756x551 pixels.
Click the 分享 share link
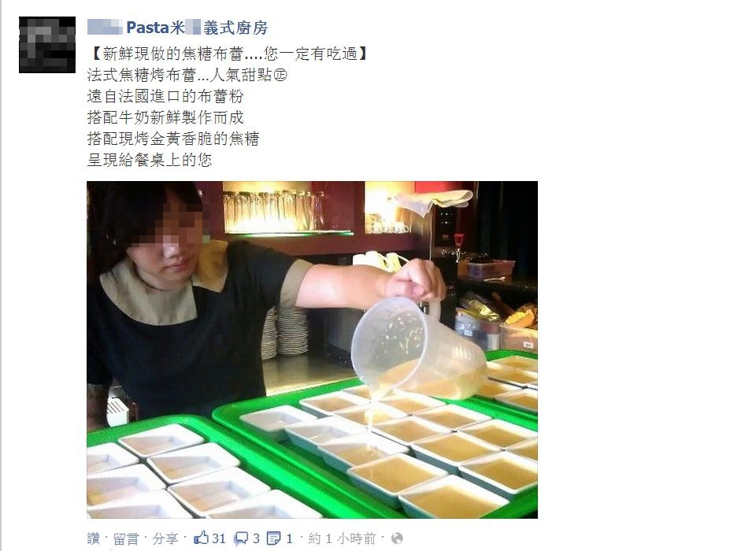[x=165, y=538]
